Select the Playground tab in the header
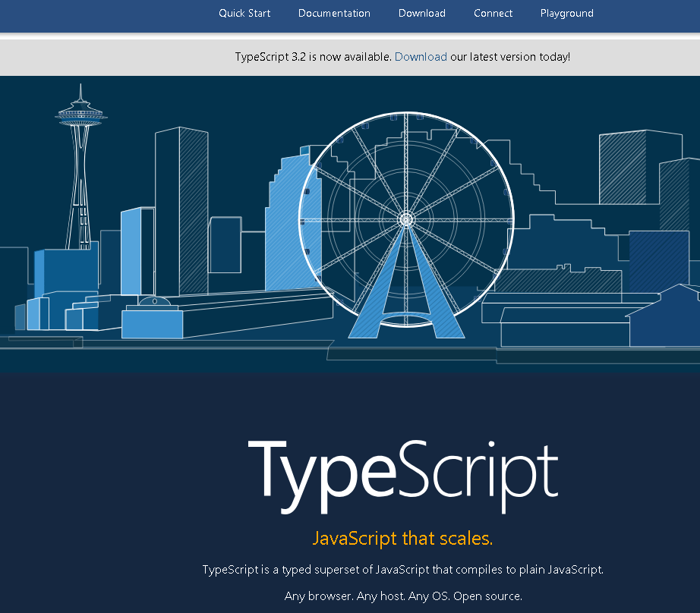Viewport: 700px width, 613px height. (566, 13)
